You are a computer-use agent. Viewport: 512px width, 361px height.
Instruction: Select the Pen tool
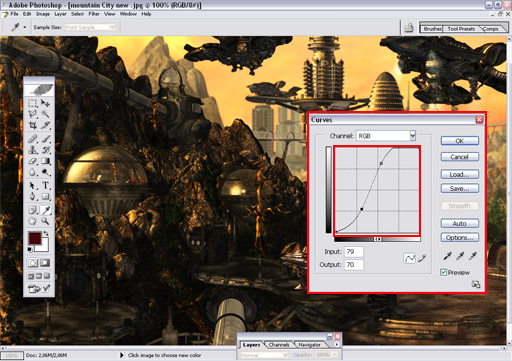click(x=32, y=196)
